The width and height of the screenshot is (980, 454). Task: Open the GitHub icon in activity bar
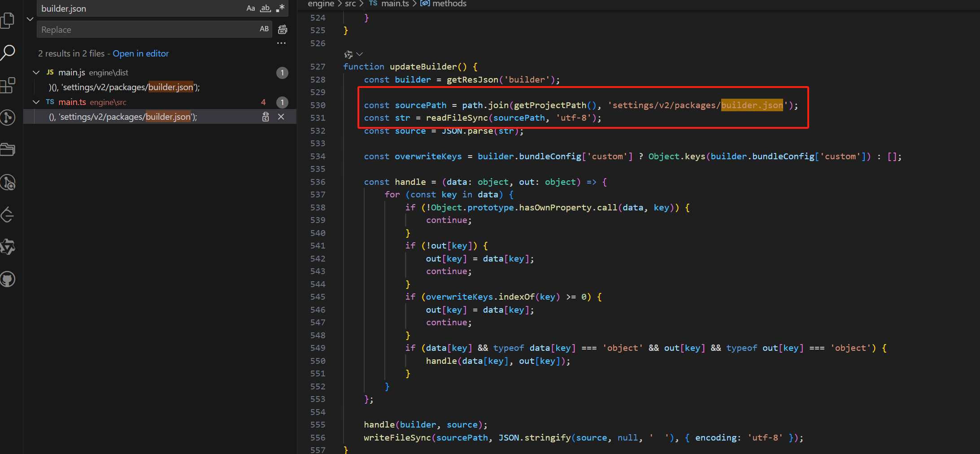[x=8, y=279]
